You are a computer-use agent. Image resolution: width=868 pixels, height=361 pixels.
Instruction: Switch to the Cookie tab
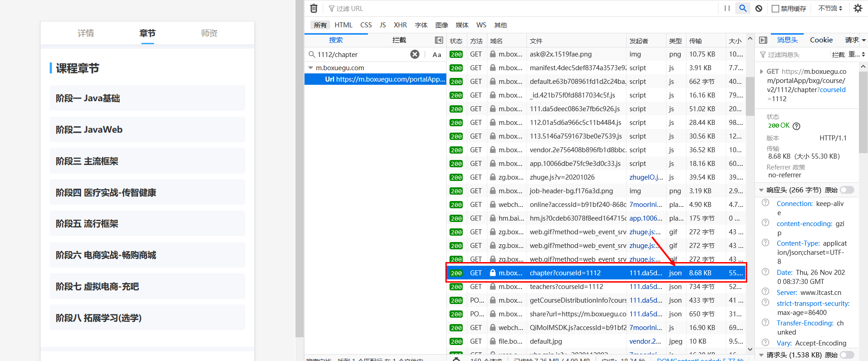[821, 40]
